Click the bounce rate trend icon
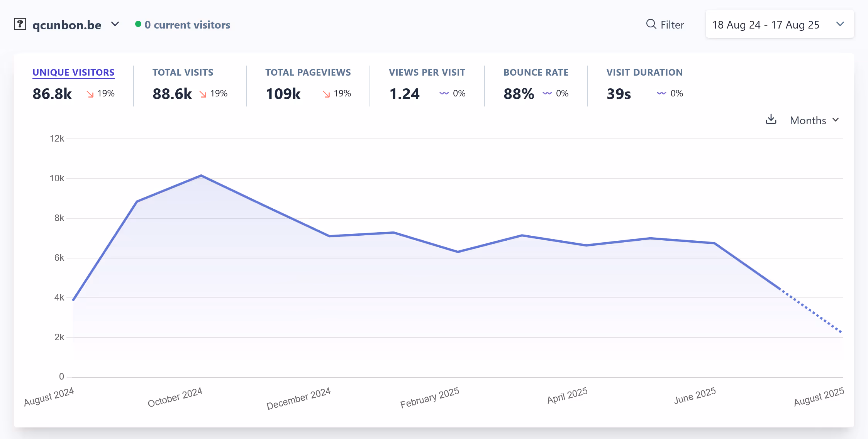The image size is (868, 439). coord(547,93)
